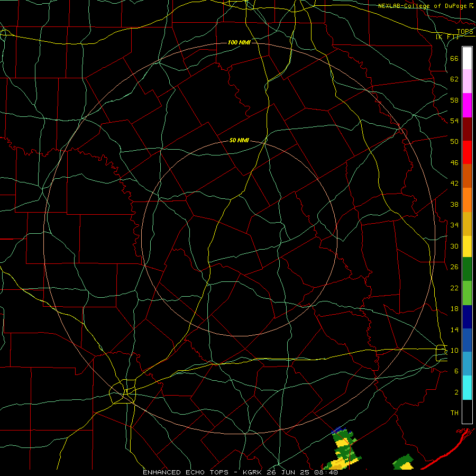This screenshot has height=476, width=476.
Task: Click the legend value 22
Action: coord(454,288)
